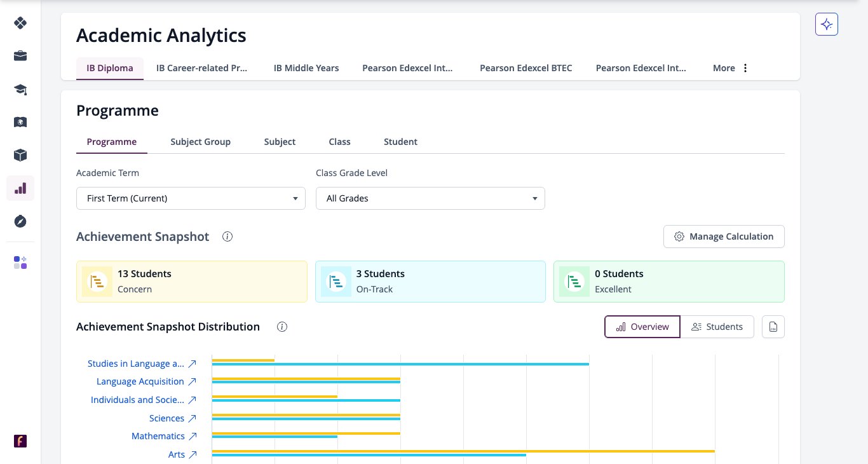The width and height of the screenshot is (868, 464).
Task: Expand the More programmes menu
Action: (x=731, y=68)
